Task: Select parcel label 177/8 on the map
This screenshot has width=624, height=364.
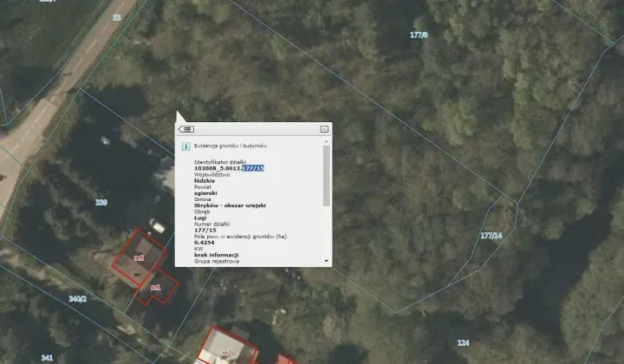Action: (419, 35)
